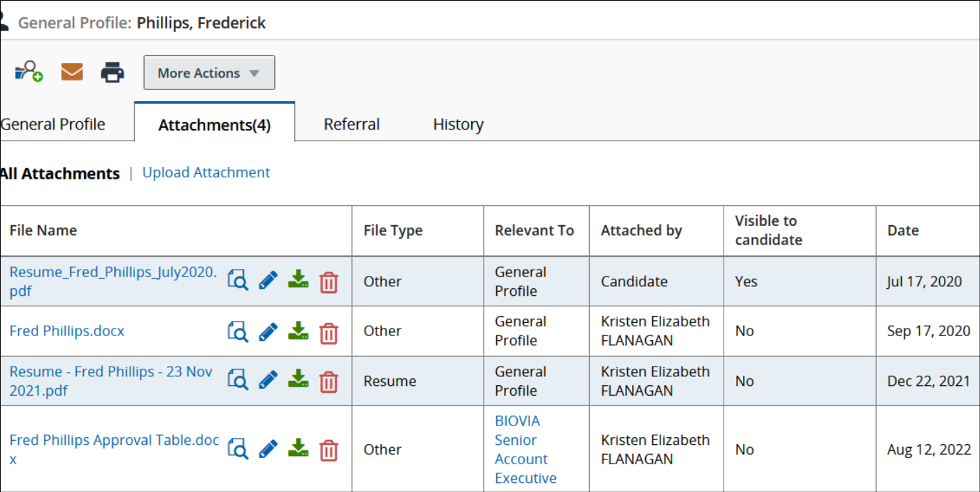The height and width of the screenshot is (492, 980).
Task: Click the print profile icon
Action: [x=112, y=71]
